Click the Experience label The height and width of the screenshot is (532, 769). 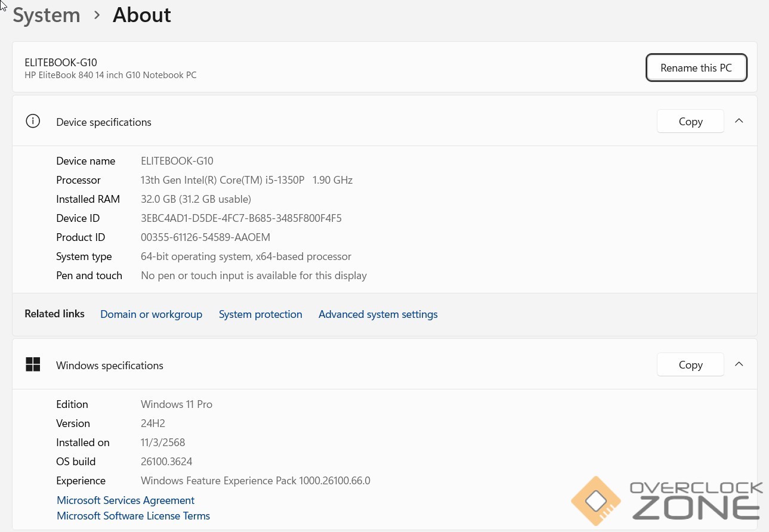pyautogui.click(x=81, y=481)
